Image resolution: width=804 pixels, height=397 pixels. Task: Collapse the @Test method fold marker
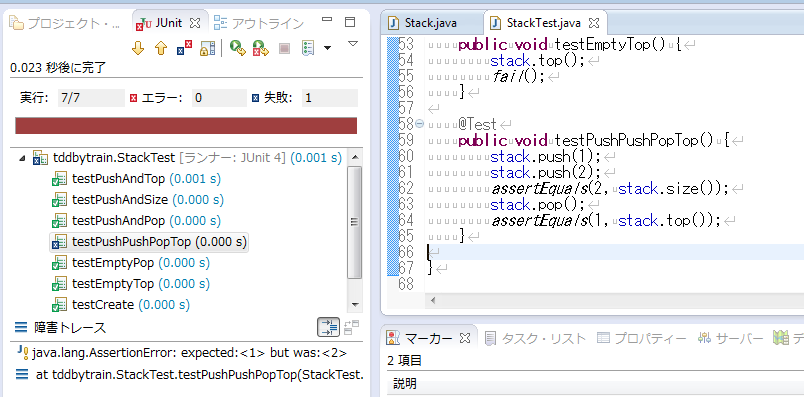click(x=419, y=124)
